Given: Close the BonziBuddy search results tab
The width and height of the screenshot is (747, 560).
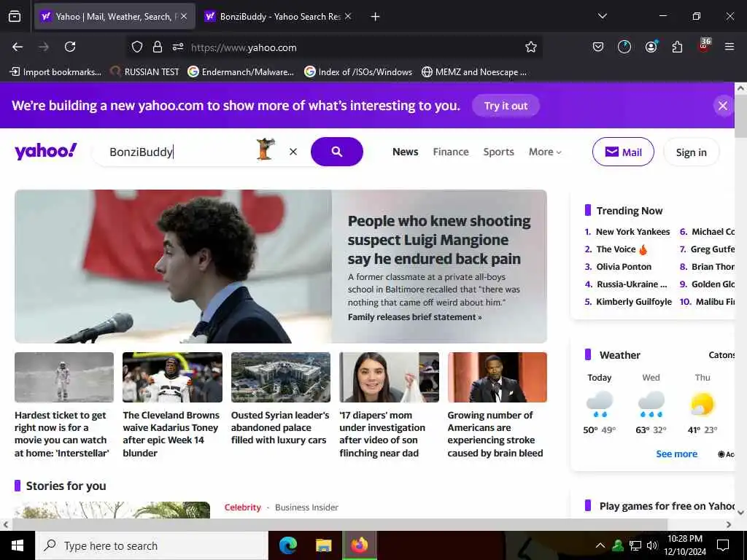Looking at the screenshot, I should pos(348,17).
